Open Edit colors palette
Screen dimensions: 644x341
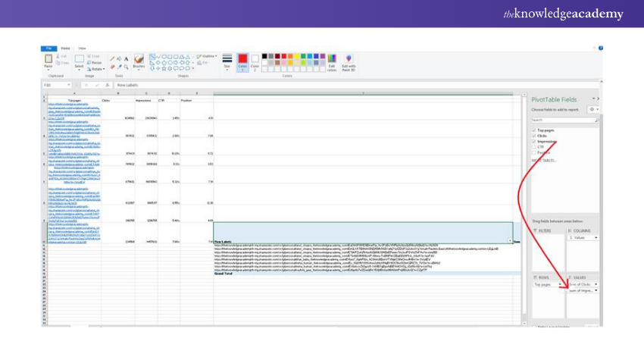[331, 61]
